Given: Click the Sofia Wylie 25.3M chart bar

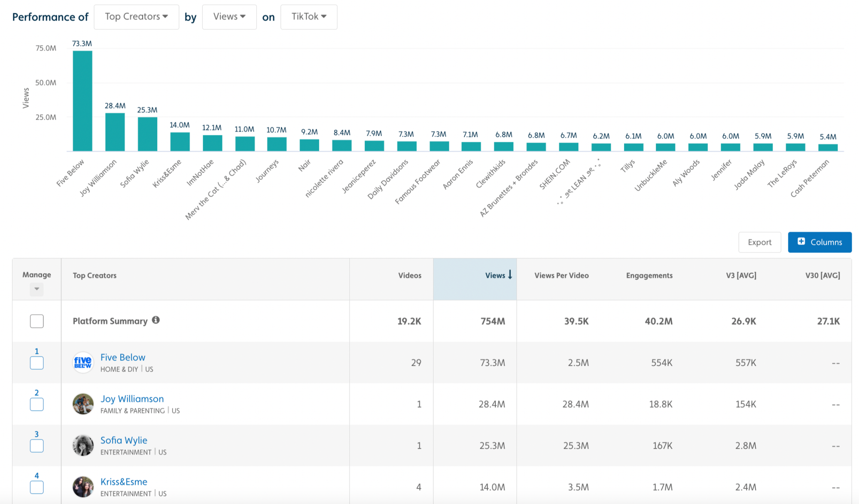Looking at the screenshot, I should point(147,134).
